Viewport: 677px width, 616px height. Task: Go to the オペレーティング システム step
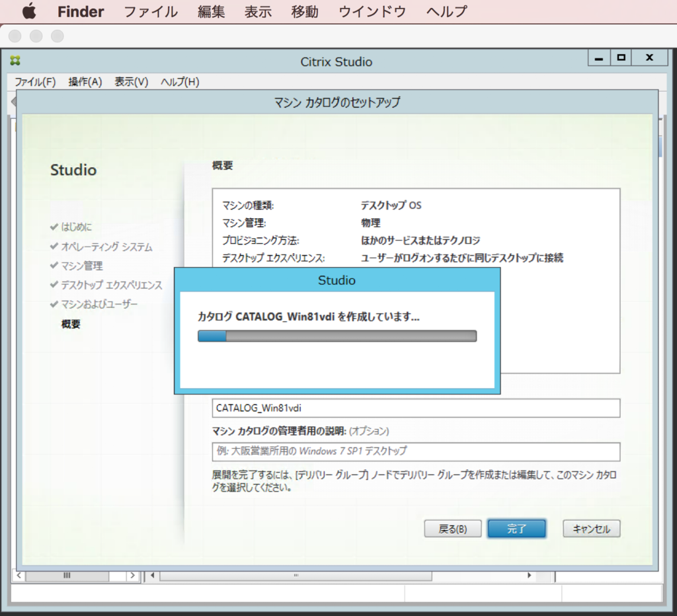(106, 247)
